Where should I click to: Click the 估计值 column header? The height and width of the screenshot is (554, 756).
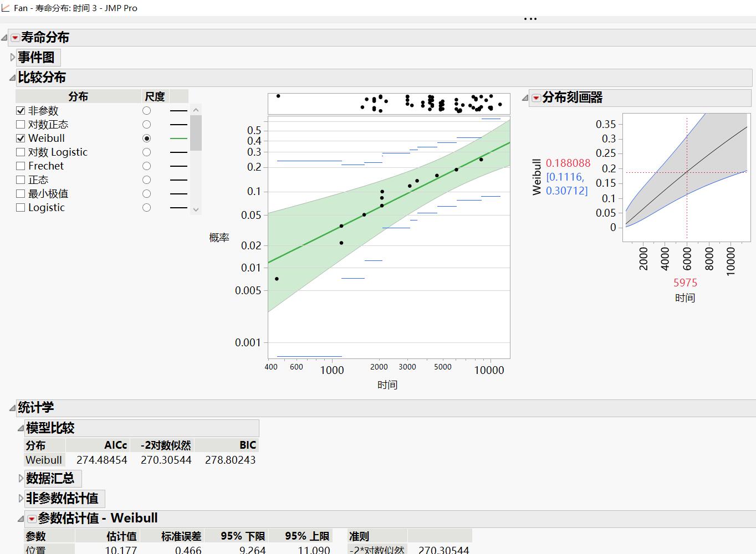pos(107,536)
